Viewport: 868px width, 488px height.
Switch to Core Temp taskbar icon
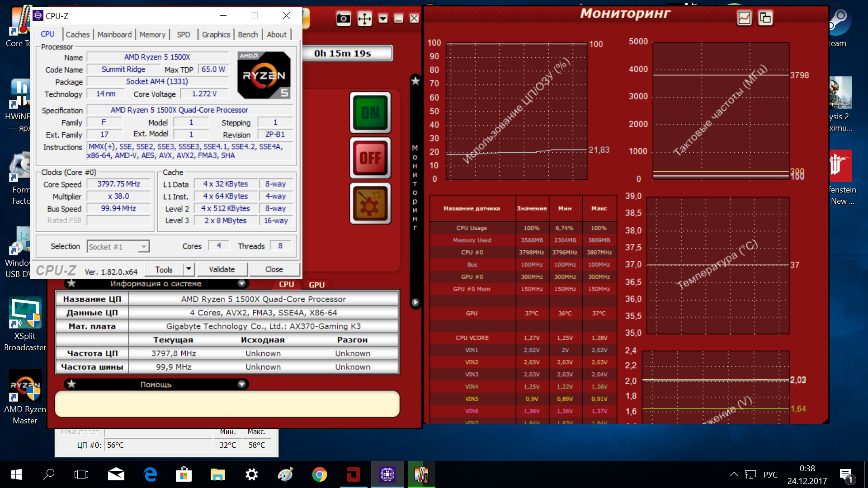[421, 474]
